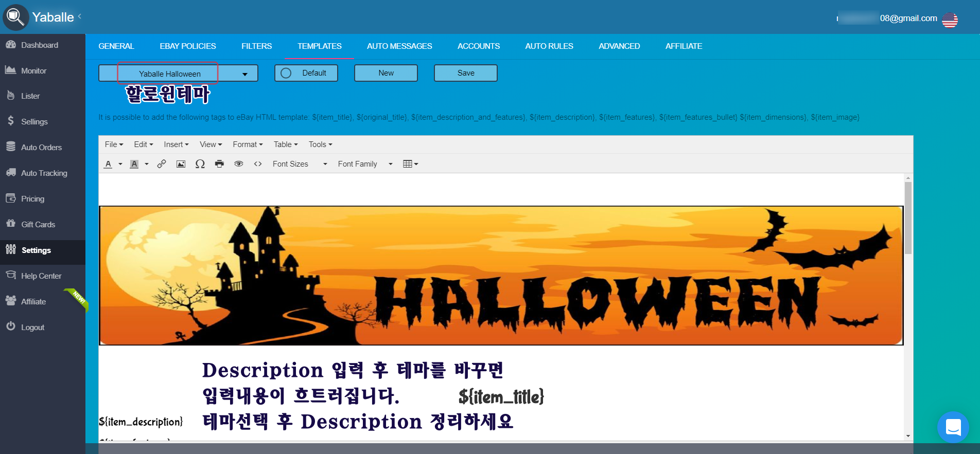Click the Dashboard sidebar icon
Screen dimensions: 980x454
point(11,45)
